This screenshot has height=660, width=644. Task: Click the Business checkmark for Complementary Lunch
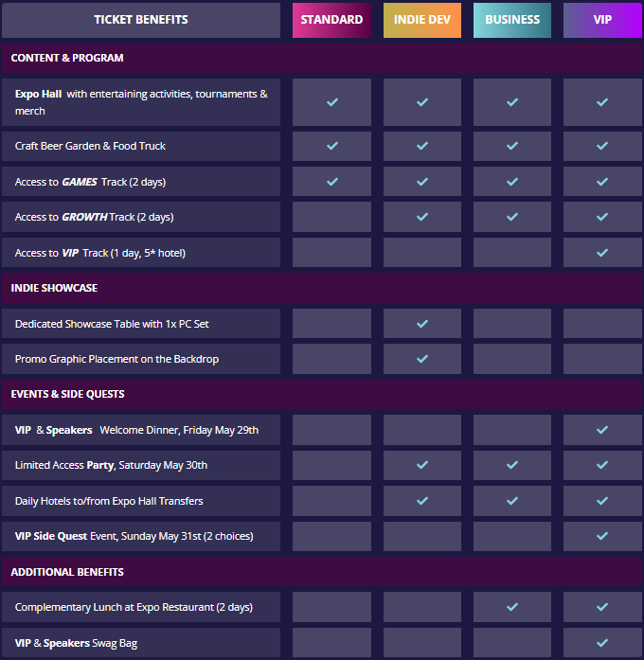tap(512, 607)
